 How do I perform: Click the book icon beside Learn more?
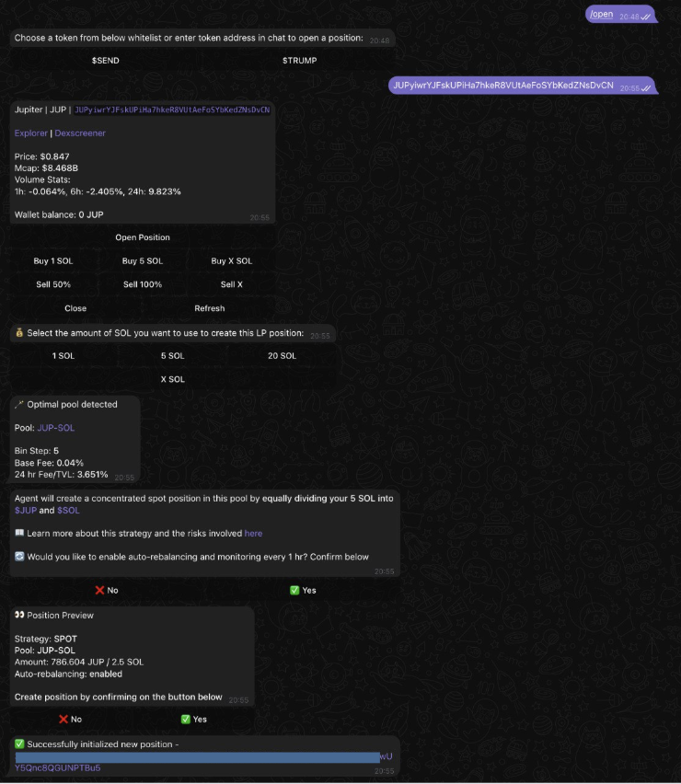pos(19,533)
